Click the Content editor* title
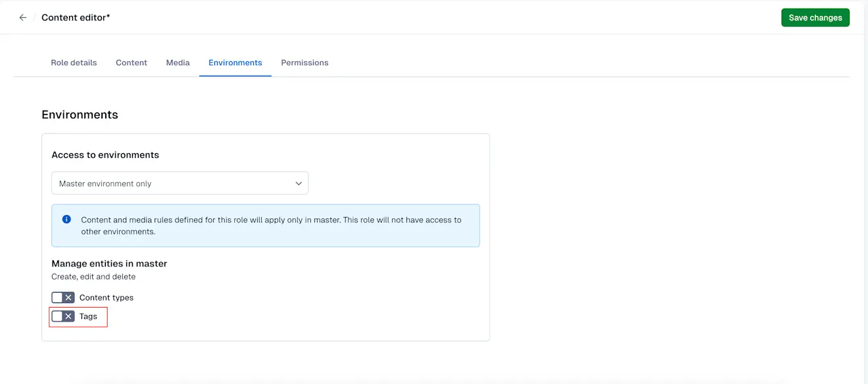Image resolution: width=868 pixels, height=384 pixels. click(x=76, y=18)
